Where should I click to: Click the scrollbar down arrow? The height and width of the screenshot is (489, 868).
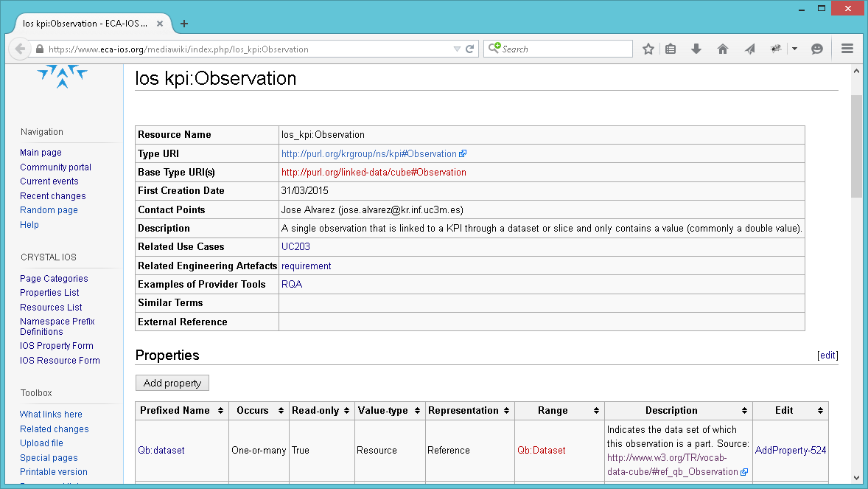point(856,477)
